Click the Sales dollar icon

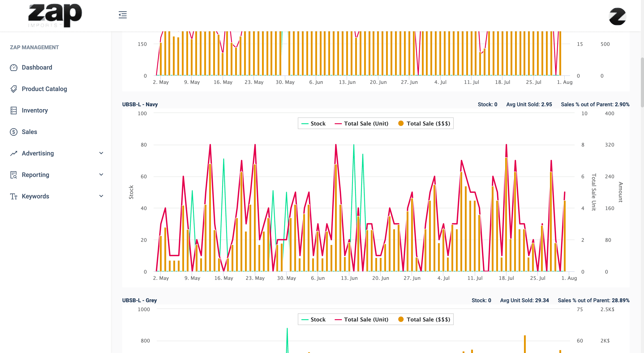pyautogui.click(x=13, y=132)
